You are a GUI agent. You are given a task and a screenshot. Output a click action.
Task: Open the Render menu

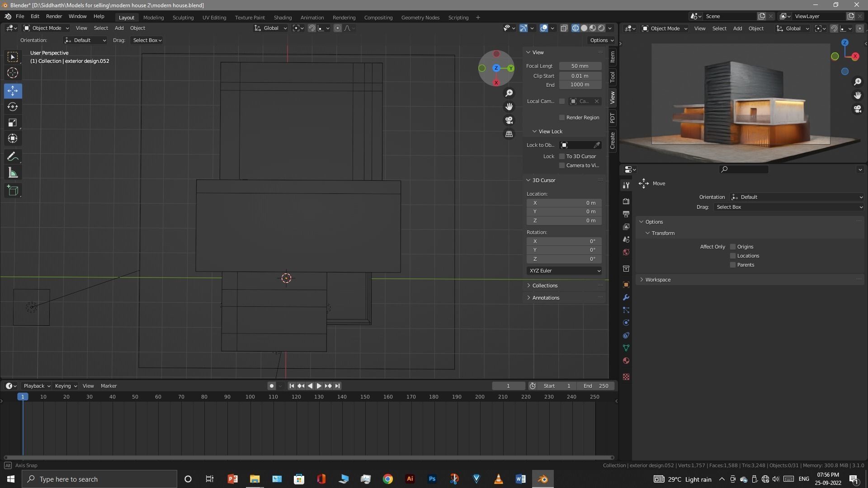(x=54, y=16)
